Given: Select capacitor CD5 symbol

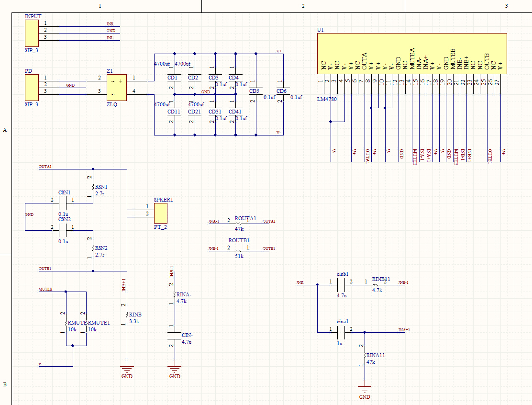Looking at the screenshot, I should 256,91.
